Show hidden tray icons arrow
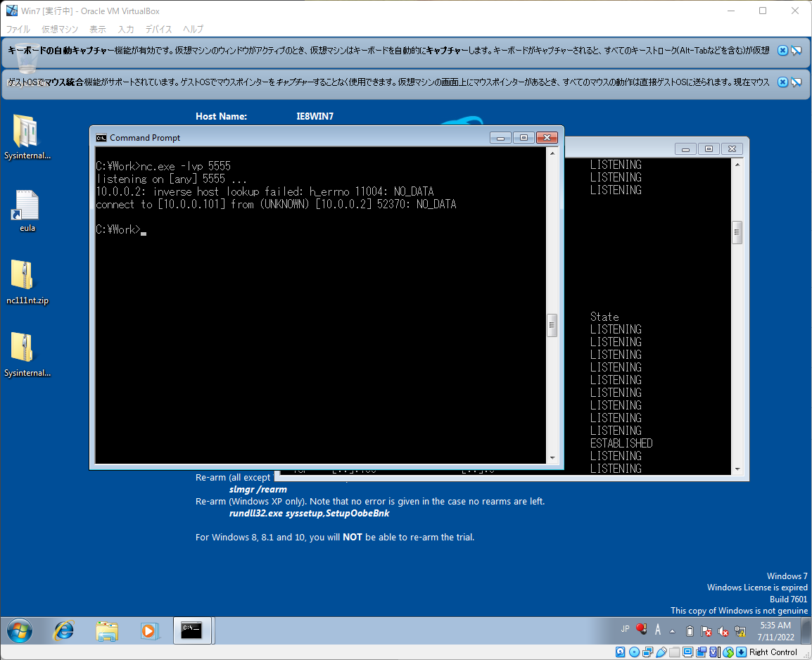 click(x=672, y=631)
